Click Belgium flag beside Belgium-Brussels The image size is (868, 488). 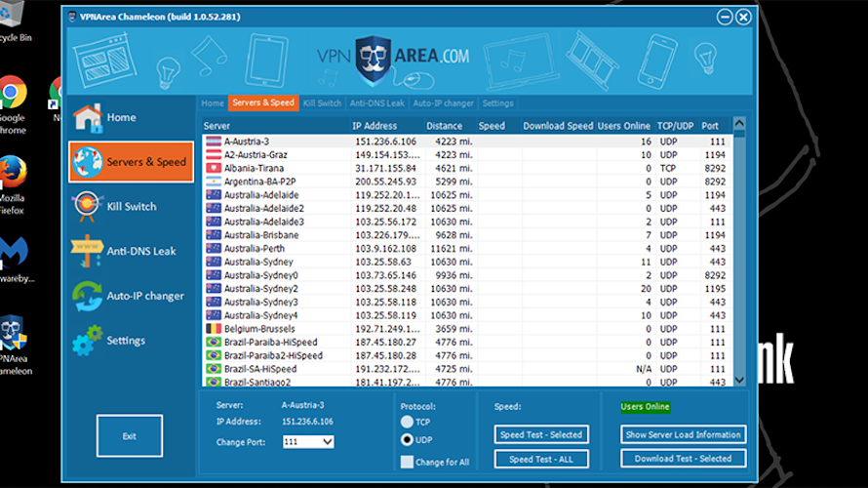tap(214, 329)
